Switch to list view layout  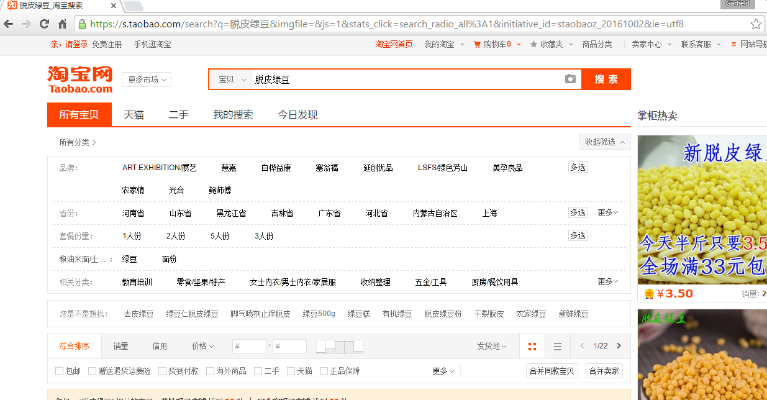click(557, 346)
